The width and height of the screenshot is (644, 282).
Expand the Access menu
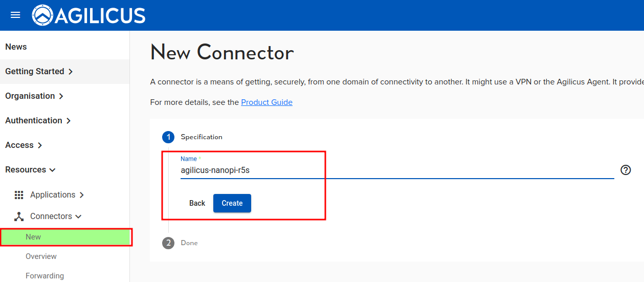click(24, 145)
